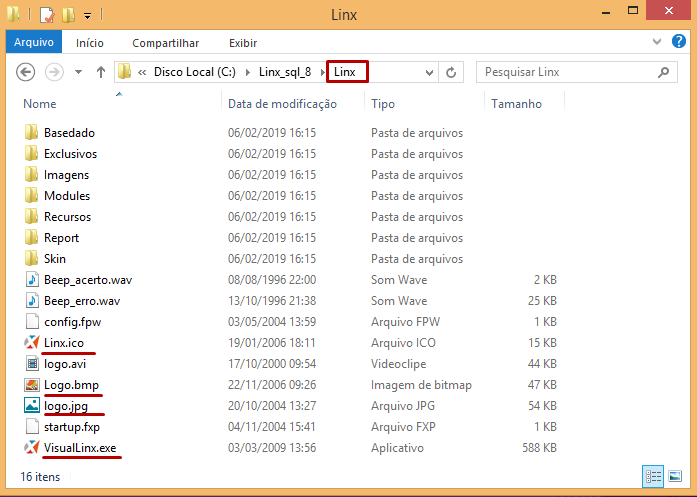The width and height of the screenshot is (697, 497).
Task: Click the config.fpw file name
Action: coord(72,322)
